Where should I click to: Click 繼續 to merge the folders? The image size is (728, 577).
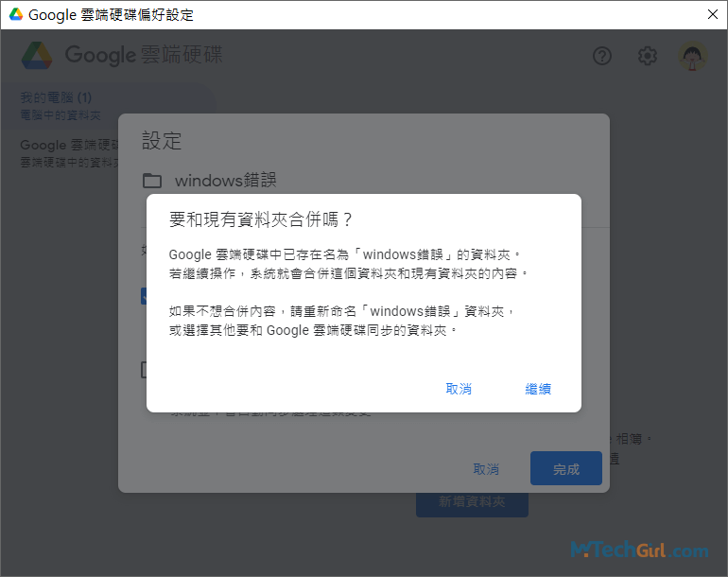click(538, 389)
